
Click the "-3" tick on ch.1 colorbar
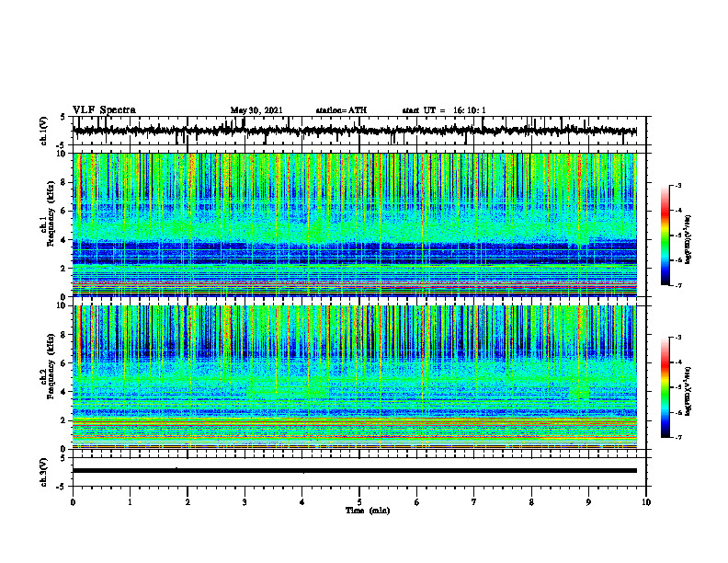point(677,185)
